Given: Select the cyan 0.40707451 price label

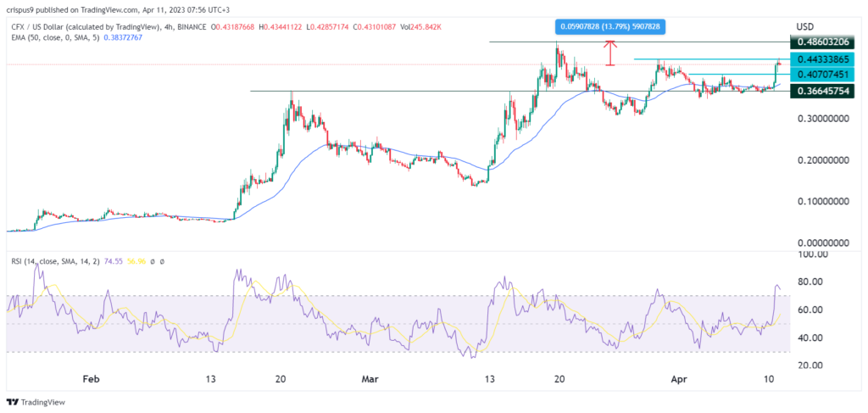Looking at the screenshot, I should (x=822, y=74).
